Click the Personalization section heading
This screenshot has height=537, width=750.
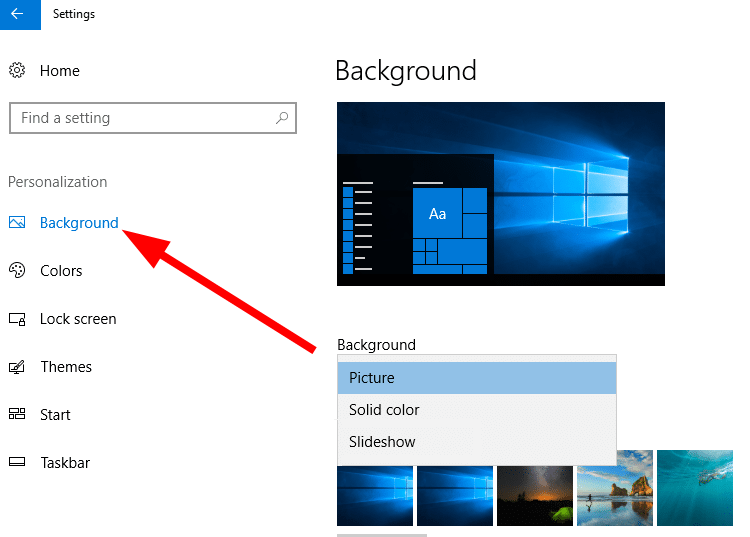57,182
